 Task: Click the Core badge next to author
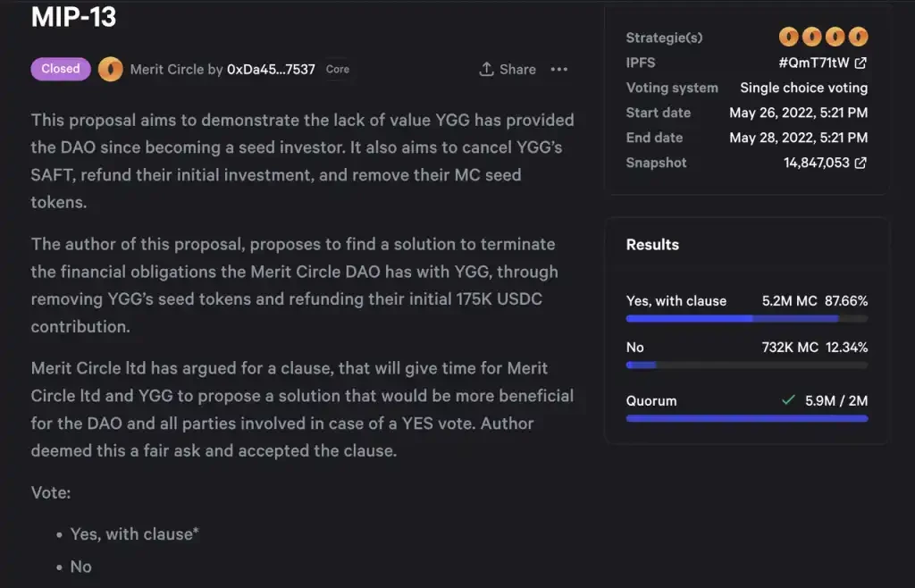pyautogui.click(x=338, y=70)
